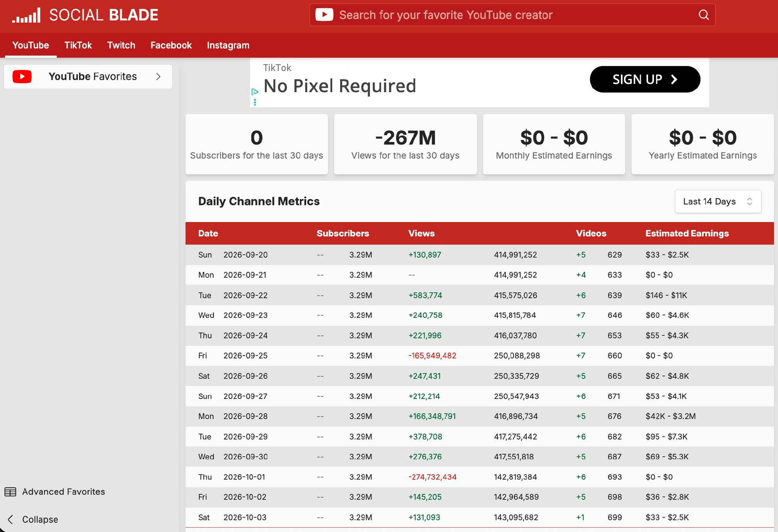Click the SIGN UP ad button
Viewport: 778px width, 532px height.
click(645, 79)
